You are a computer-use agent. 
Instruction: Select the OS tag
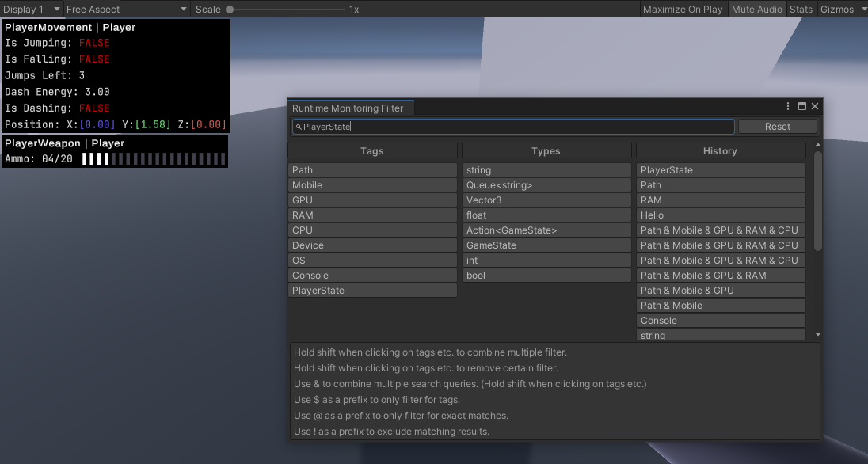coord(372,260)
